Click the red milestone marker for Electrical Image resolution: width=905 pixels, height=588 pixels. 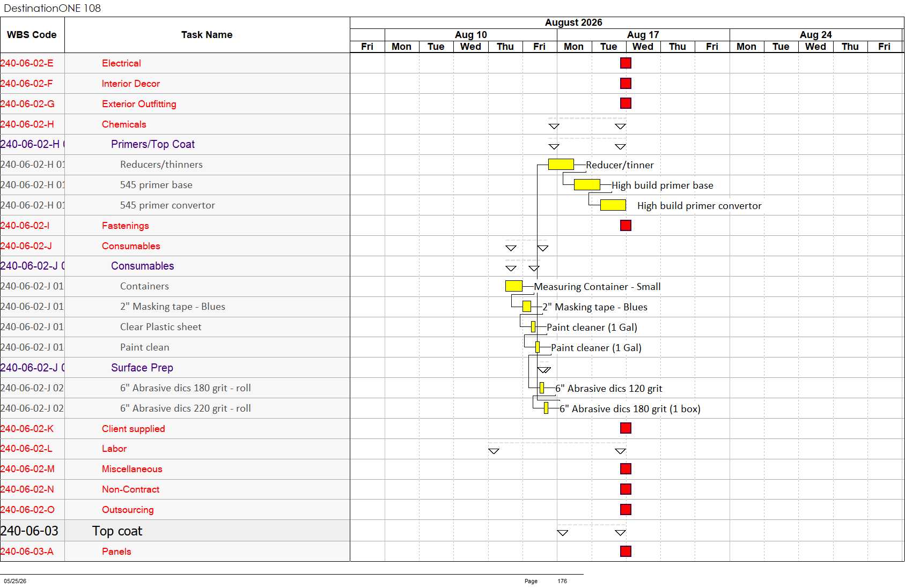pyautogui.click(x=626, y=63)
